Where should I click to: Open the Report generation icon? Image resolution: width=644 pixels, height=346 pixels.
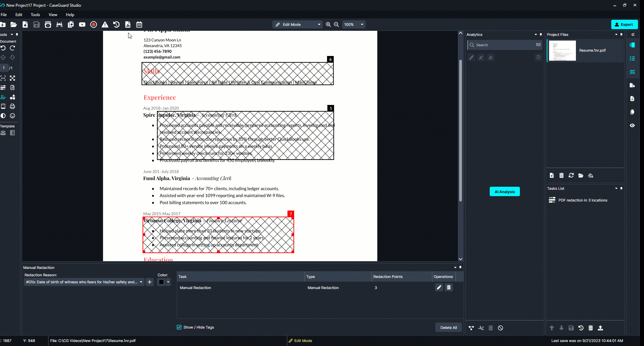[127, 24]
